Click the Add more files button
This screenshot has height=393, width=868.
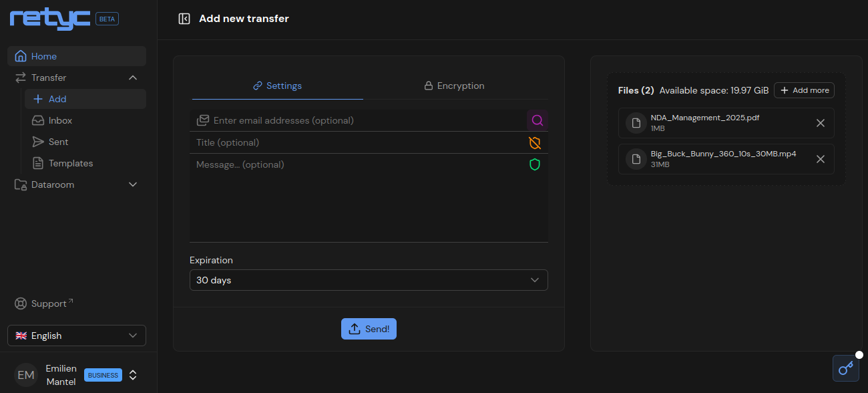(x=804, y=90)
